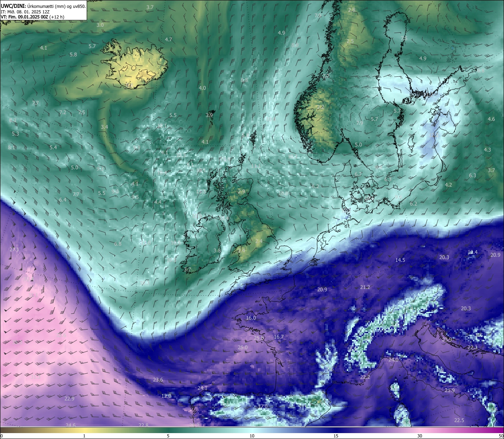Click the 26.0 value label

pos(243,347)
